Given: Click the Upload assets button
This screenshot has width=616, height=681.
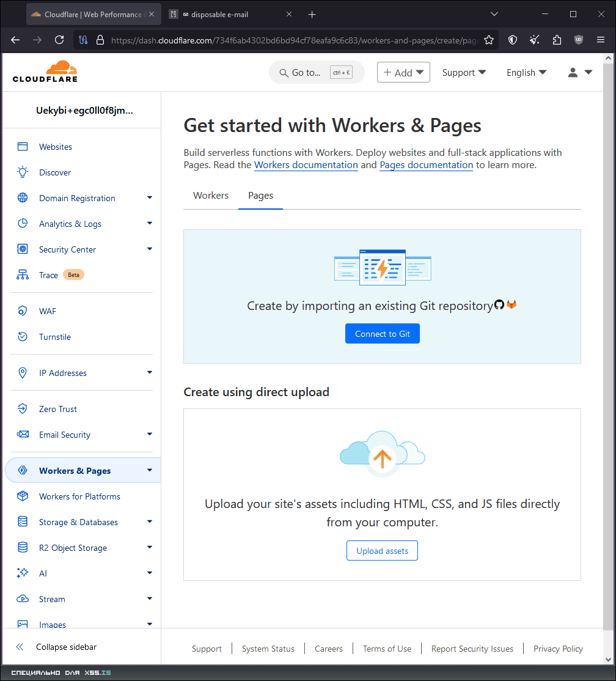Looking at the screenshot, I should (x=382, y=551).
